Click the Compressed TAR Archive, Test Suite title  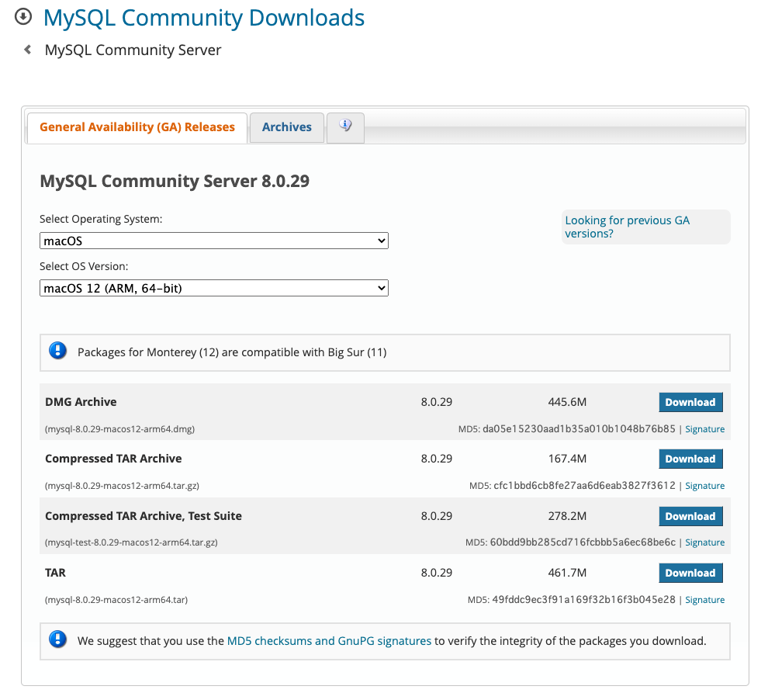(x=144, y=516)
